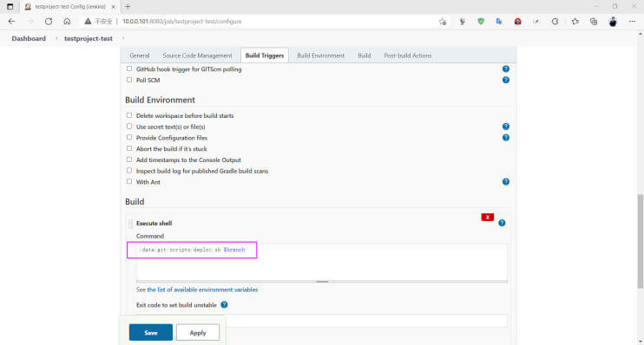The image size is (644, 345).
Task: Show help for Execute shell step
Action: [502, 223]
